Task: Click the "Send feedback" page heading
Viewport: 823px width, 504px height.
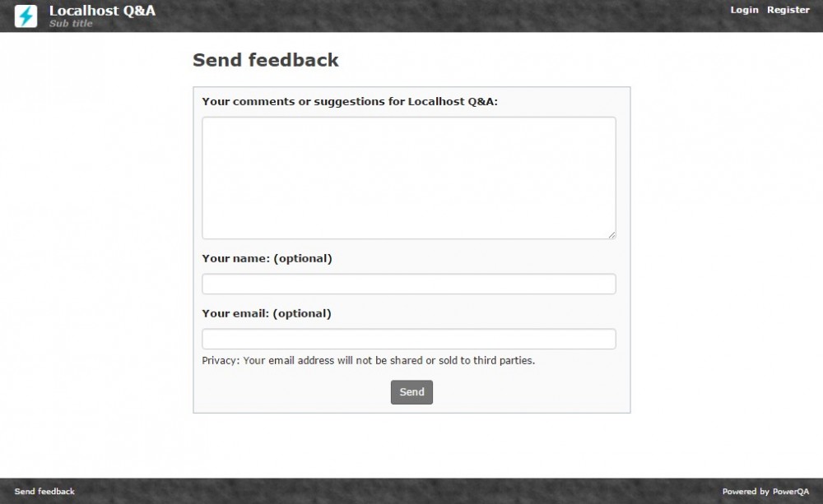Action: coord(265,60)
